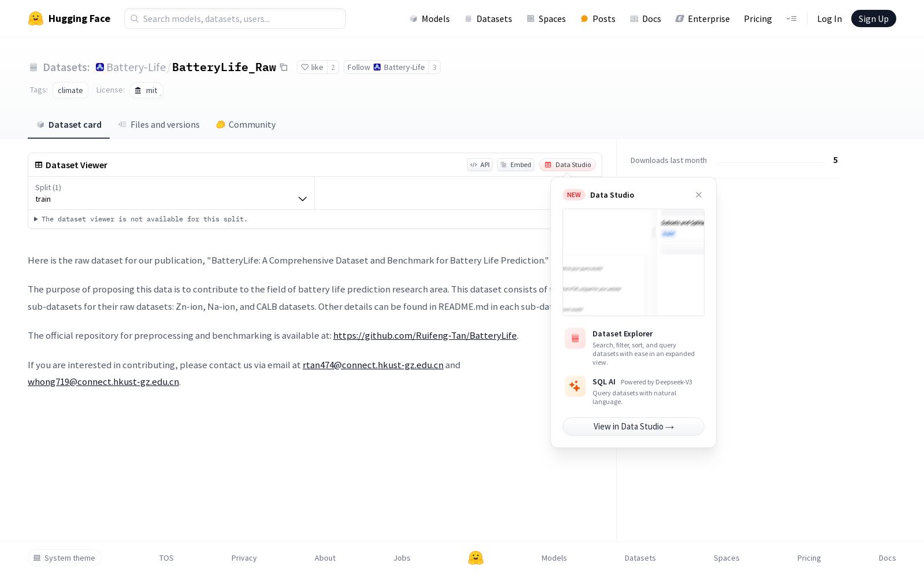The image size is (924, 578).
Task: Click the Dataset Explorer icon
Action: pos(575,339)
